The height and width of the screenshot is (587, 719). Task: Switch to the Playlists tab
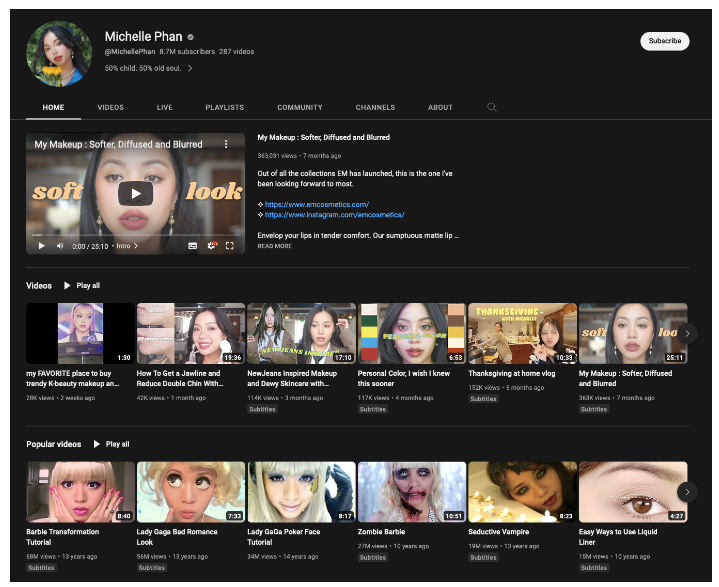pyautogui.click(x=224, y=107)
